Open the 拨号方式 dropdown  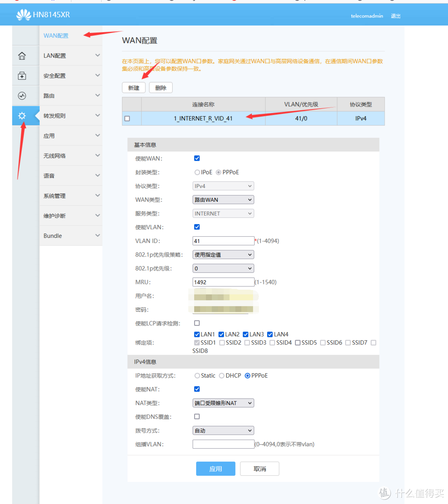pyautogui.click(x=223, y=430)
